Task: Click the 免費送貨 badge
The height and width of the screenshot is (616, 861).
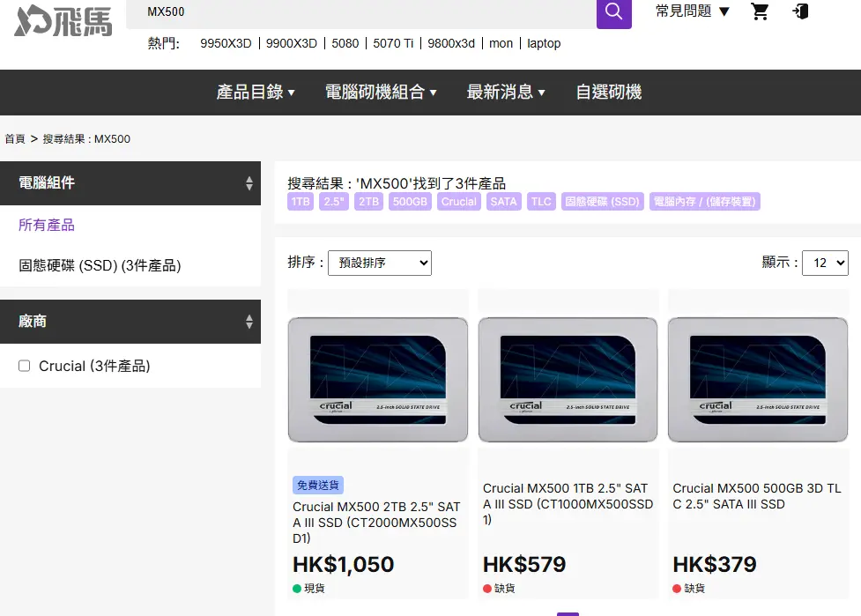Action: (318, 486)
